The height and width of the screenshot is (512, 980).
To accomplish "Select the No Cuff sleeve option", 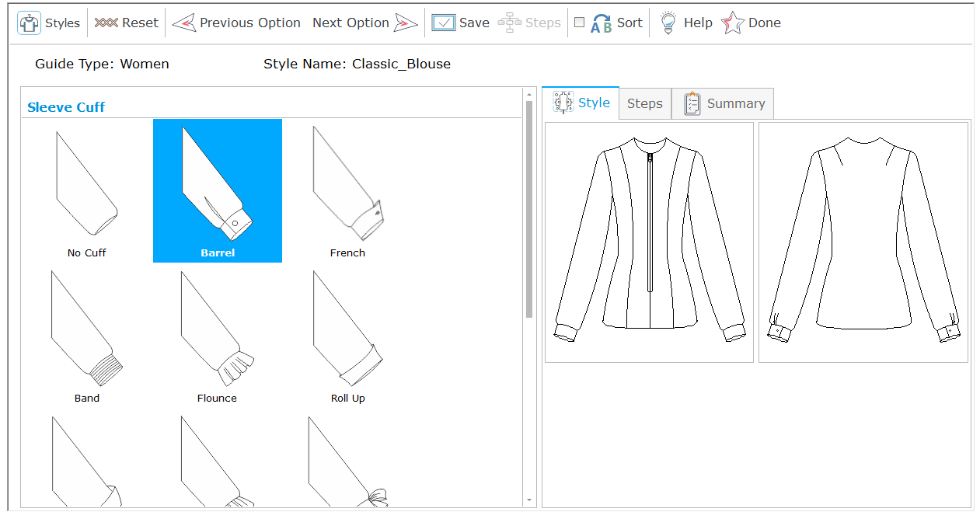I will point(87,191).
